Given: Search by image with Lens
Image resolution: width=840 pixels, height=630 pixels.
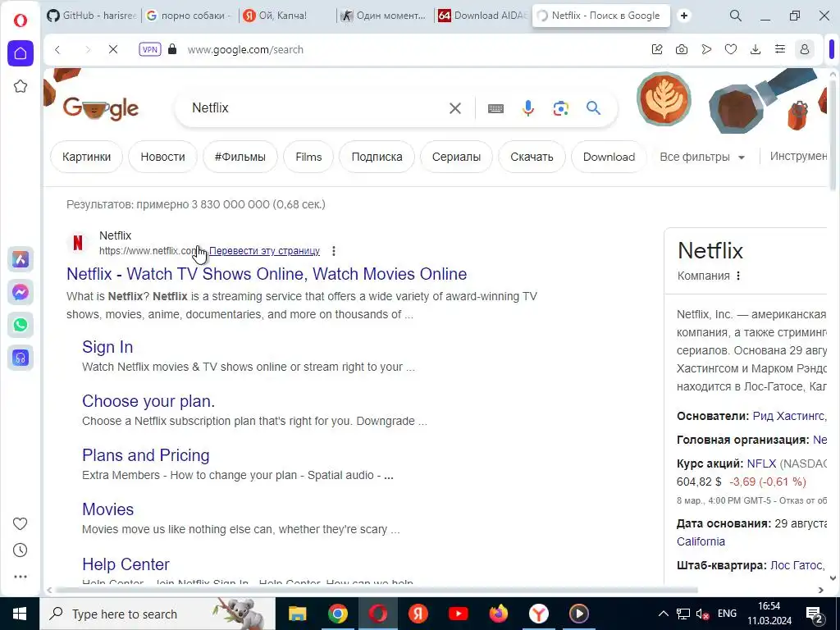Looking at the screenshot, I should coord(560,108).
